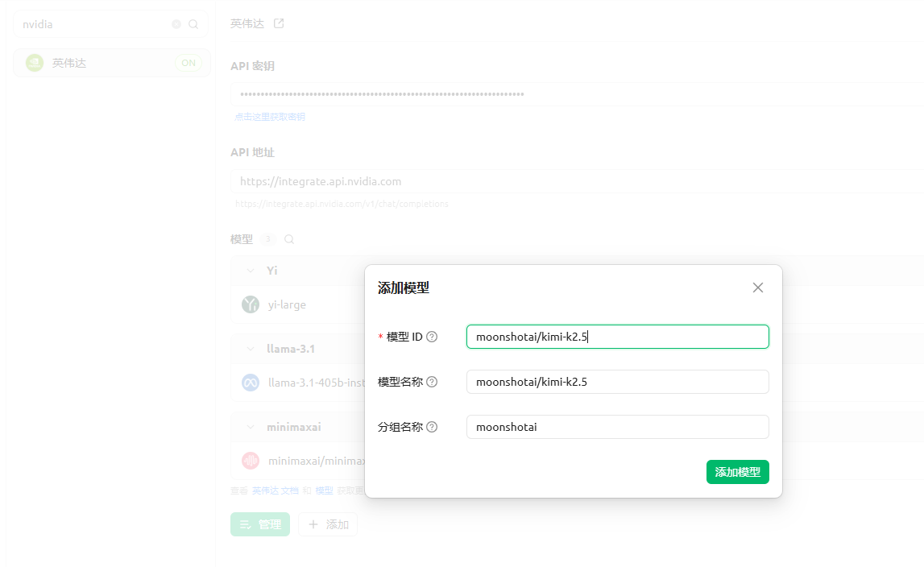This screenshot has width=924, height=567.
Task: Click the search icon in provider search box
Action: point(193,24)
